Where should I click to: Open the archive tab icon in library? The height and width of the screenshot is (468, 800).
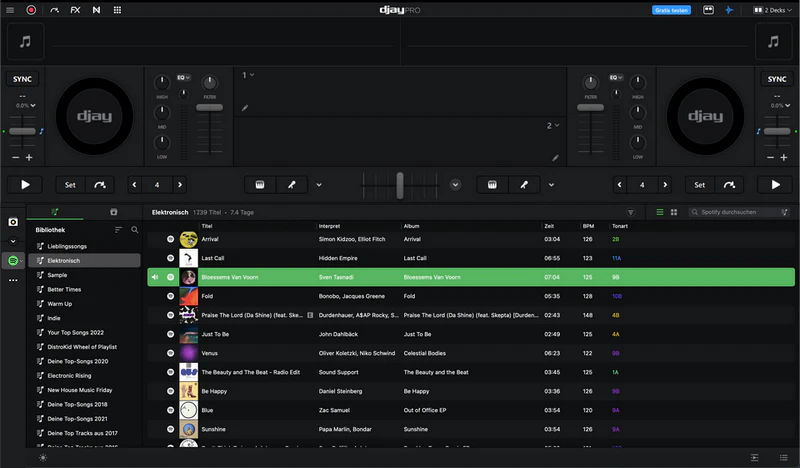(113, 212)
